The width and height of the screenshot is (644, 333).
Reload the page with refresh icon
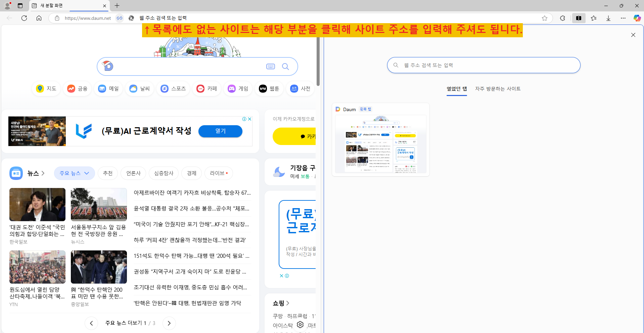click(x=24, y=18)
